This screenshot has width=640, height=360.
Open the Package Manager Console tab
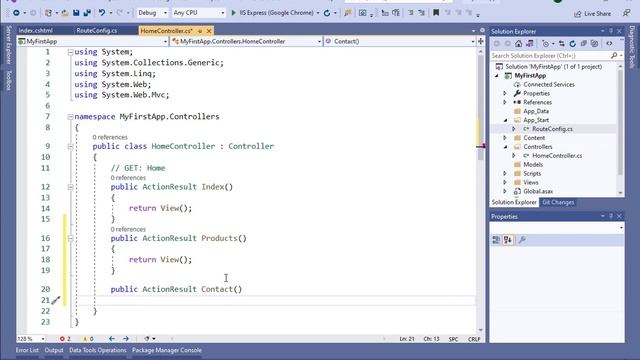(167, 350)
